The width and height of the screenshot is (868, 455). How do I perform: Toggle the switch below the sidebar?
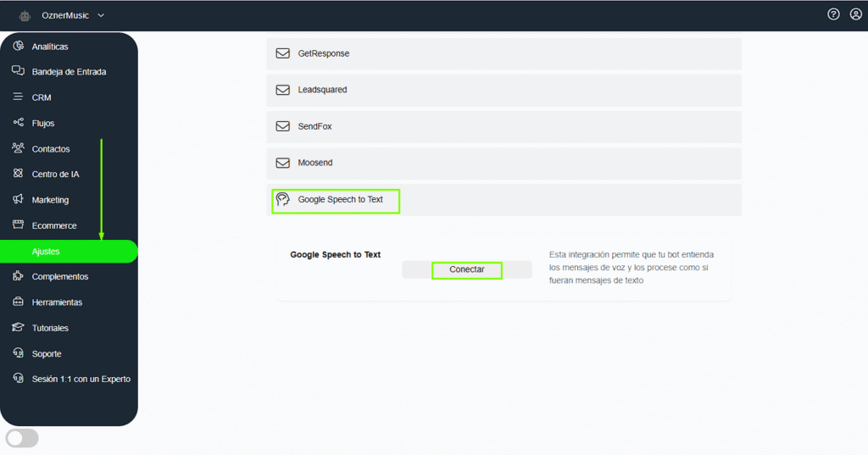pyautogui.click(x=22, y=438)
